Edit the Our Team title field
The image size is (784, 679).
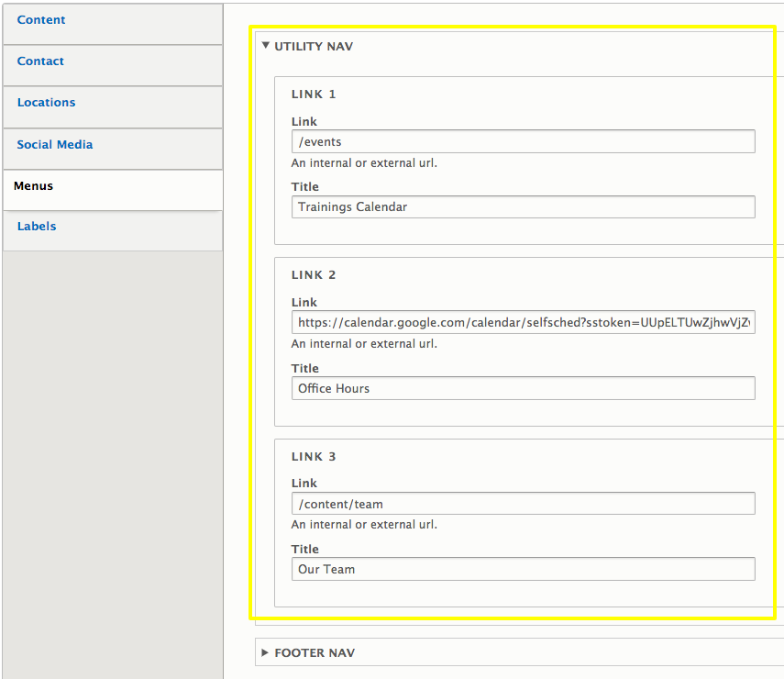(523, 569)
